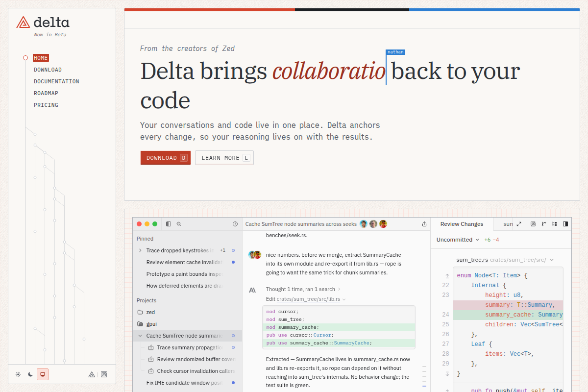Click the robot icon beside 'Review randomized buffer'
The width and height of the screenshot is (588, 392).
pos(151,359)
